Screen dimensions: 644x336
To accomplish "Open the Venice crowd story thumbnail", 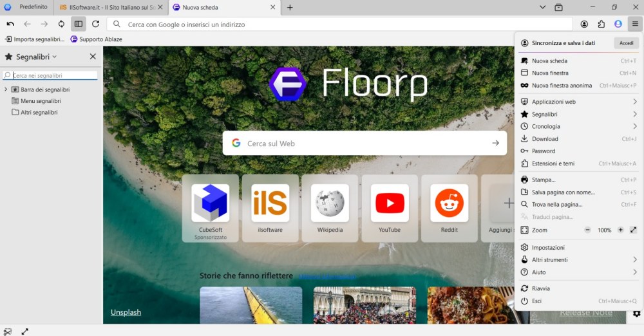I will pos(365,305).
